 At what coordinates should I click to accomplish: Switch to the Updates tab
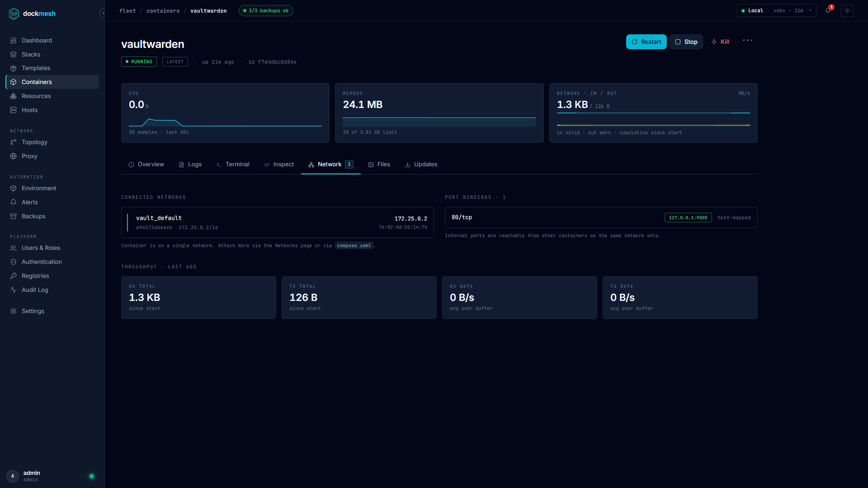click(421, 164)
